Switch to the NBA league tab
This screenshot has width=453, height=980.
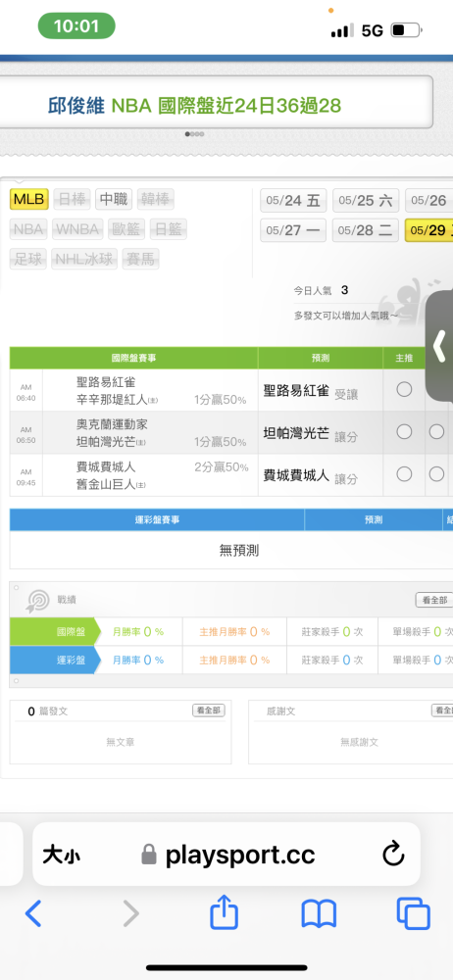28,229
